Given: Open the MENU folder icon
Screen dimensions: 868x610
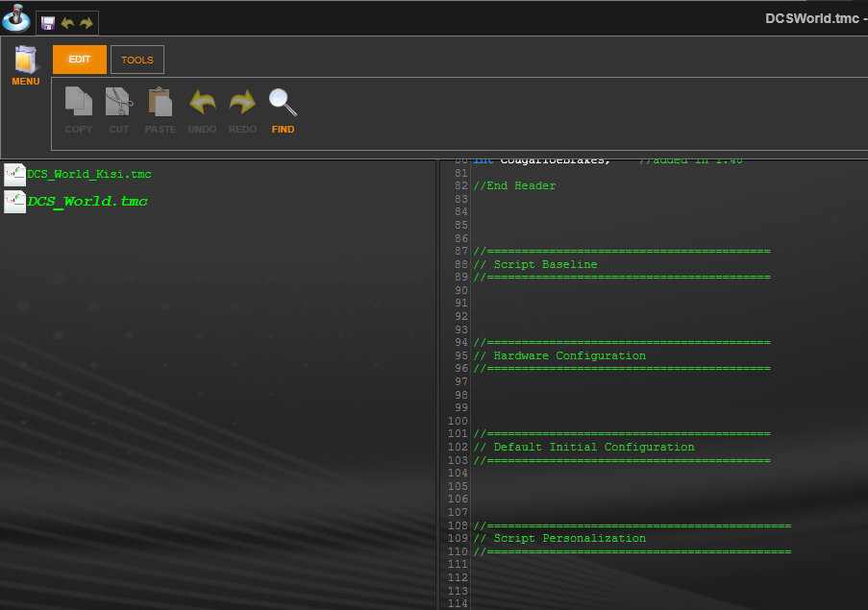Looking at the screenshot, I should pos(25,66).
